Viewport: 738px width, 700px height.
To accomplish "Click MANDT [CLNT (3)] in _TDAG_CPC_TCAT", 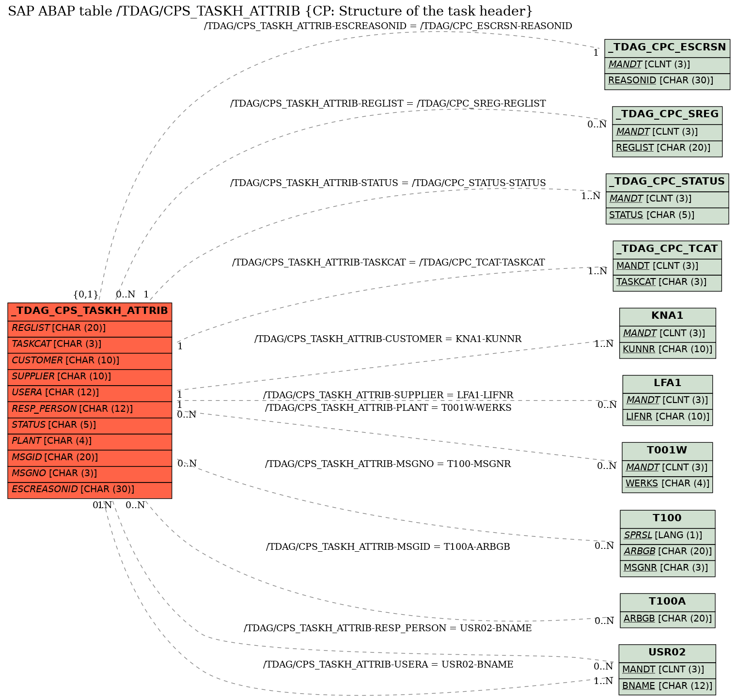I will (x=667, y=266).
